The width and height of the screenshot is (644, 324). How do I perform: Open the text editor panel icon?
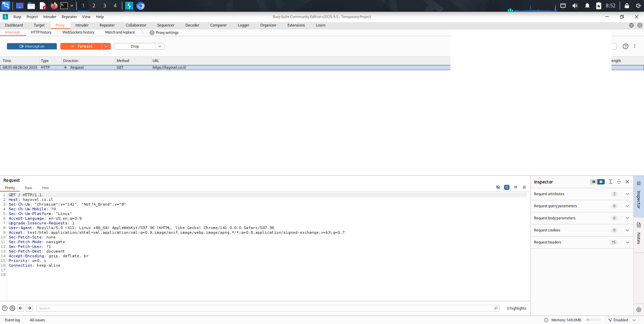pos(43,6)
